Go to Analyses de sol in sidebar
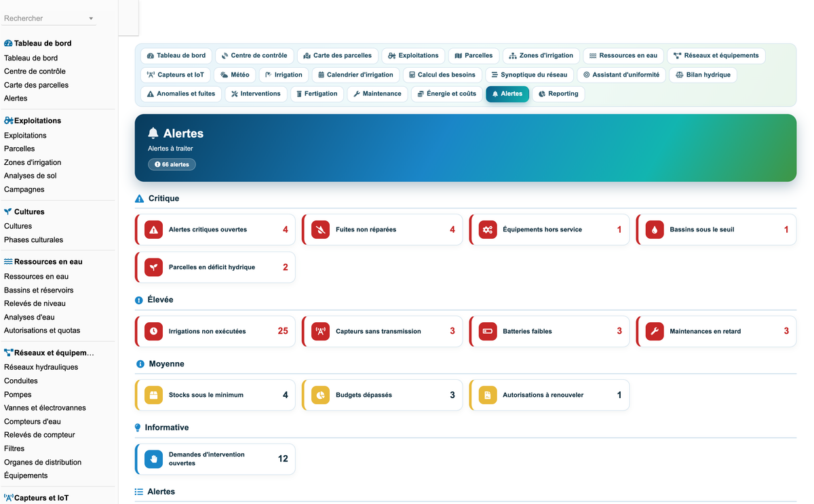814x504 pixels. click(31, 176)
